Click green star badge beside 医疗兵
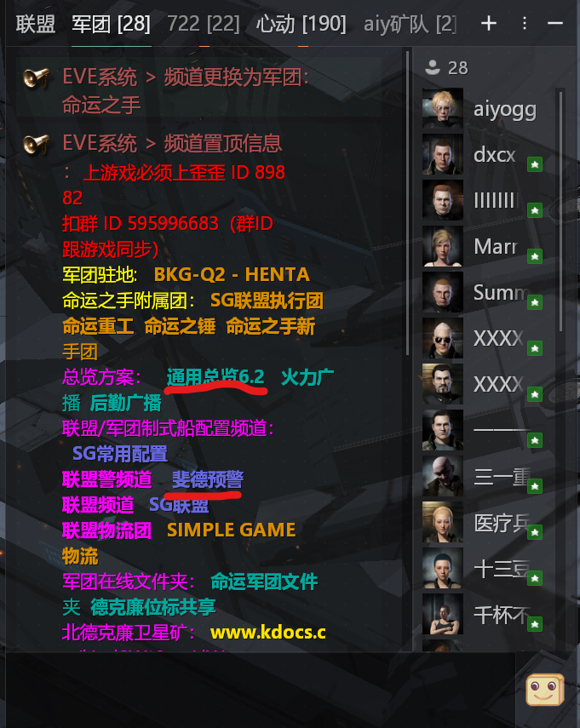Image resolution: width=580 pixels, height=728 pixels. 535,532
